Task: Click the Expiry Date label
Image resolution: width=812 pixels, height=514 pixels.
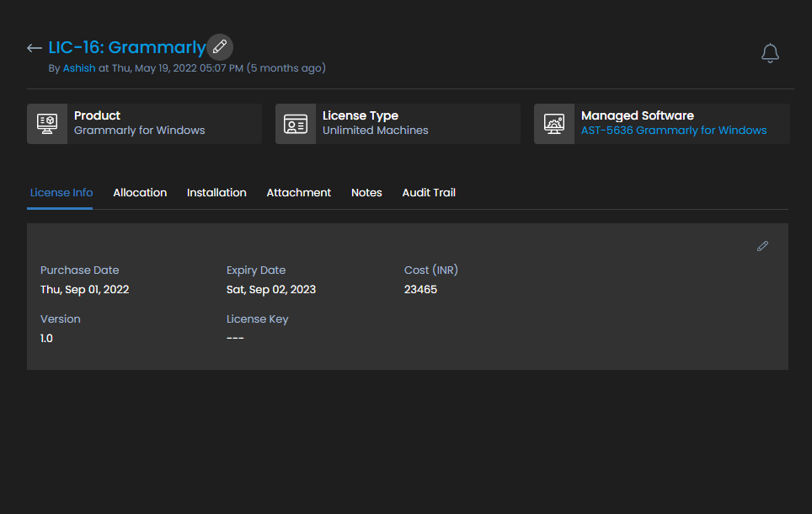Action: click(256, 270)
